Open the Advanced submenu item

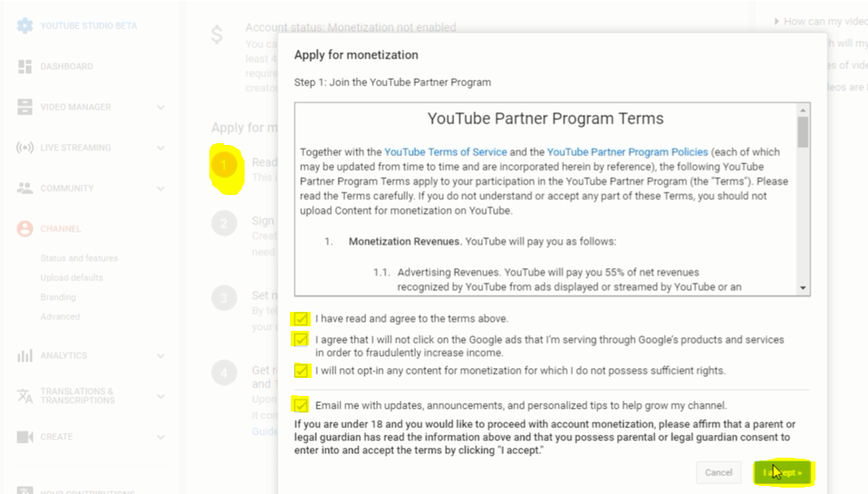(x=60, y=316)
